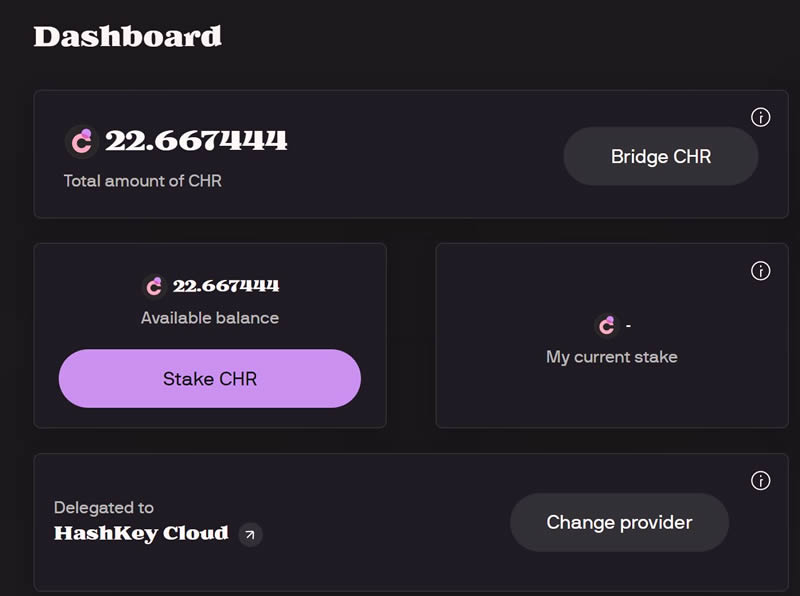Click the Available balance label

(210, 318)
